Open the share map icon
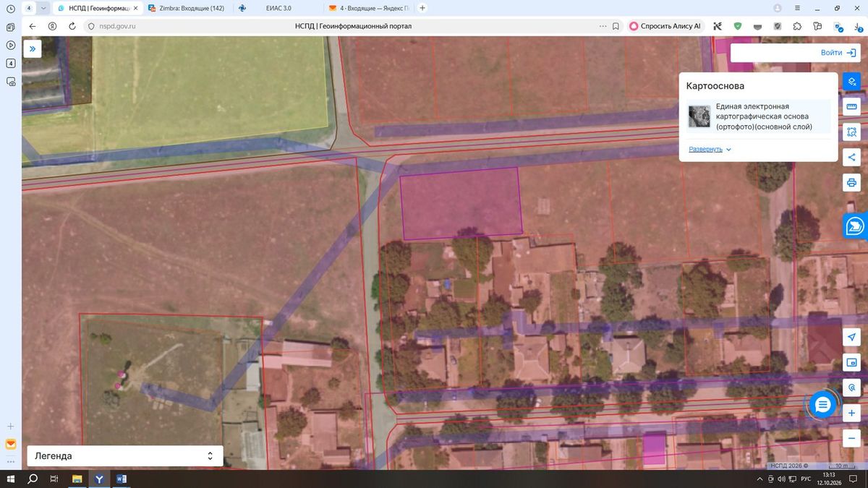 851,157
